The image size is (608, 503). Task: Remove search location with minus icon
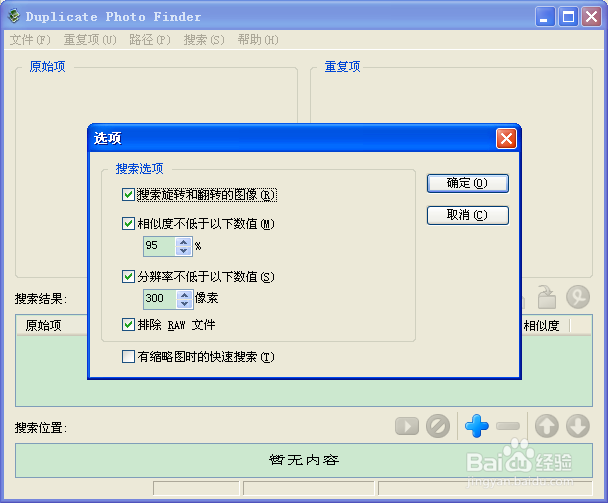click(508, 426)
